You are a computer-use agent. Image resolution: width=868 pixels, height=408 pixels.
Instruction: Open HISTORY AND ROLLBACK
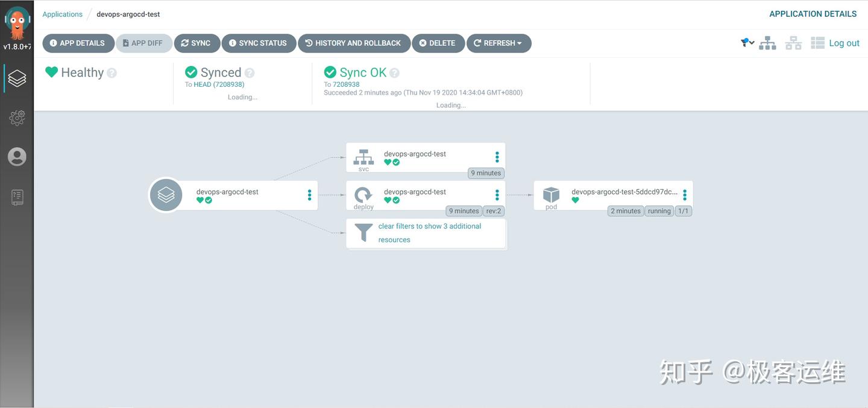point(354,43)
